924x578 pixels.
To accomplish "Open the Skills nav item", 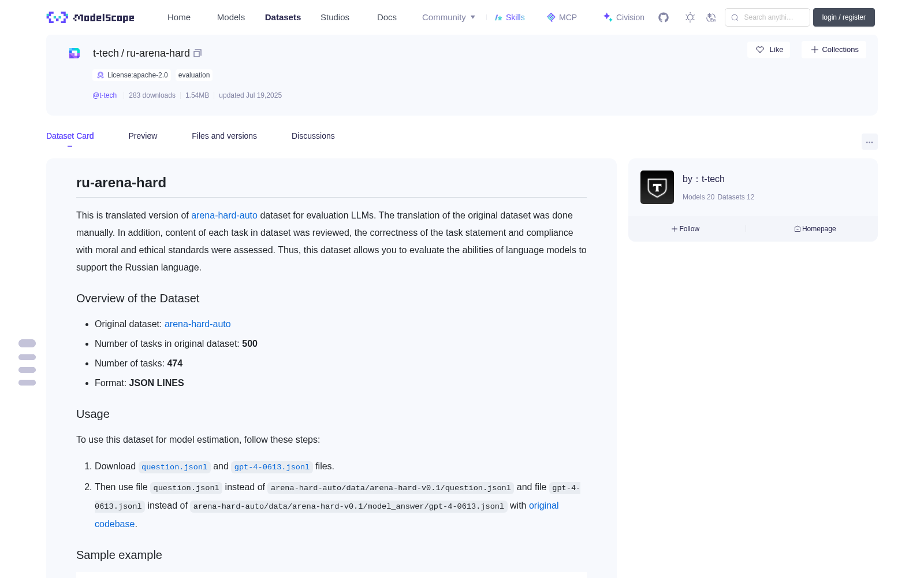I will tap(510, 17).
